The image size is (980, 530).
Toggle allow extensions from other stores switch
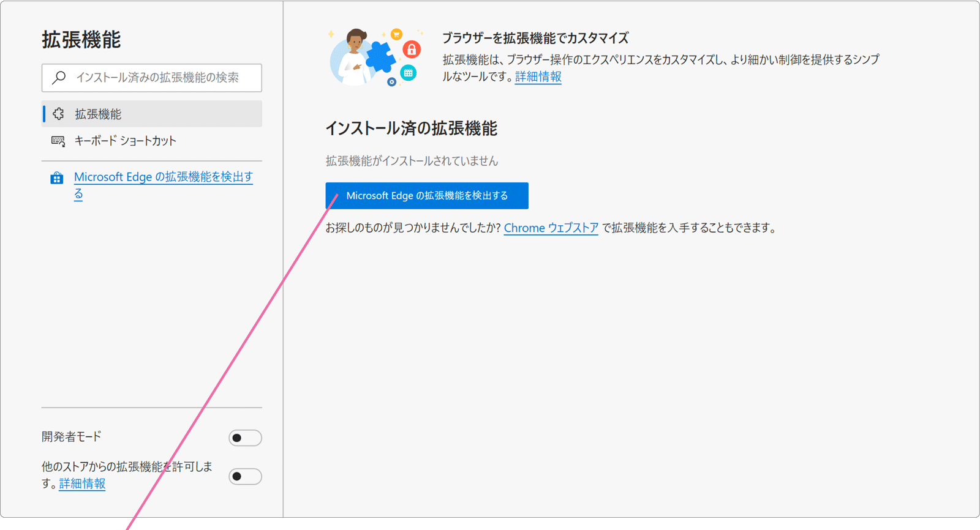(x=245, y=477)
